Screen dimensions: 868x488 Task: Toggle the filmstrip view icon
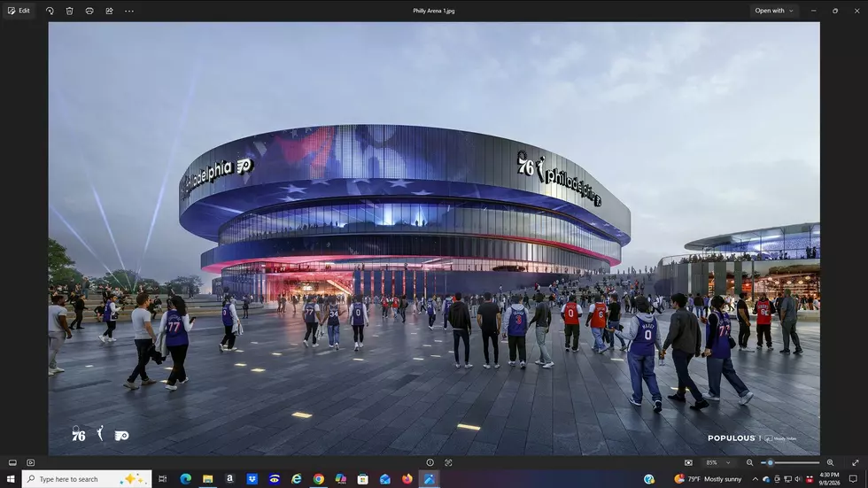coord(12,462)
